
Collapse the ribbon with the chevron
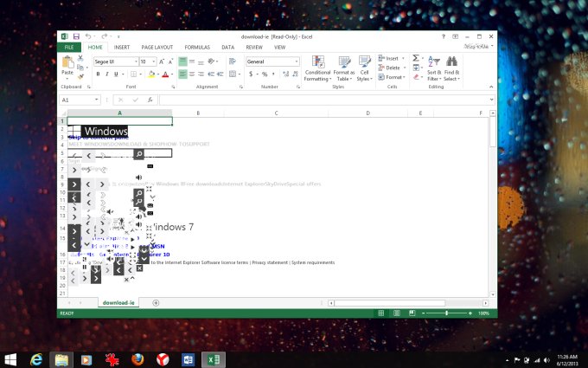pos(491,87)
